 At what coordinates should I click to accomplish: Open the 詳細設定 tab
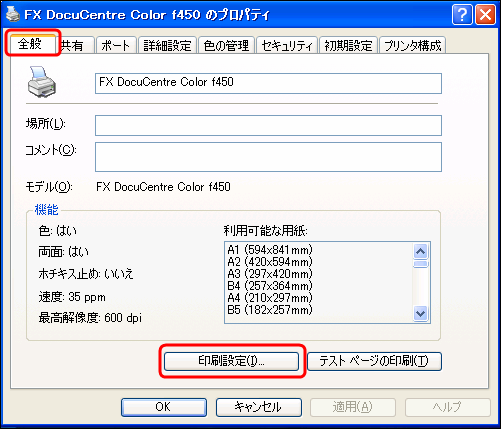coord(167,45)
